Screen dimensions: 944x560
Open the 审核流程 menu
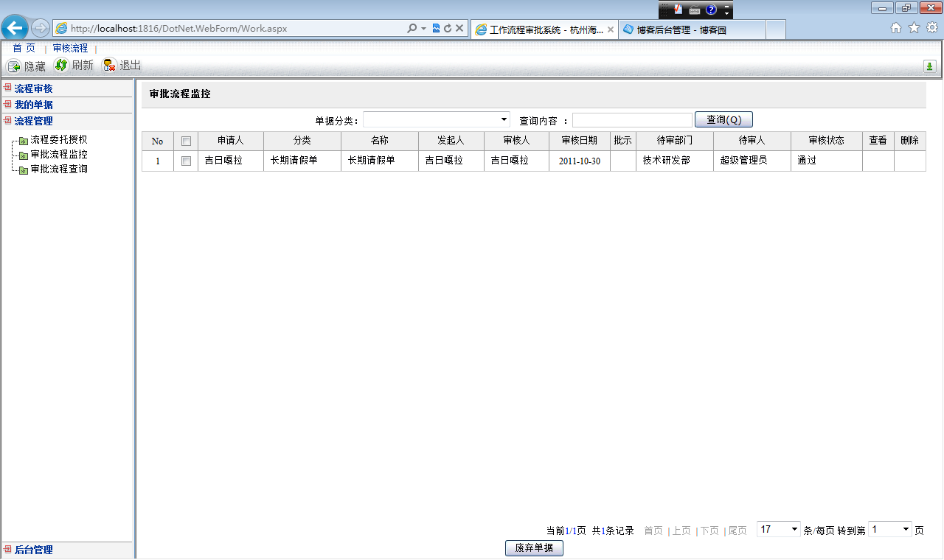click(x=70, y=48)
